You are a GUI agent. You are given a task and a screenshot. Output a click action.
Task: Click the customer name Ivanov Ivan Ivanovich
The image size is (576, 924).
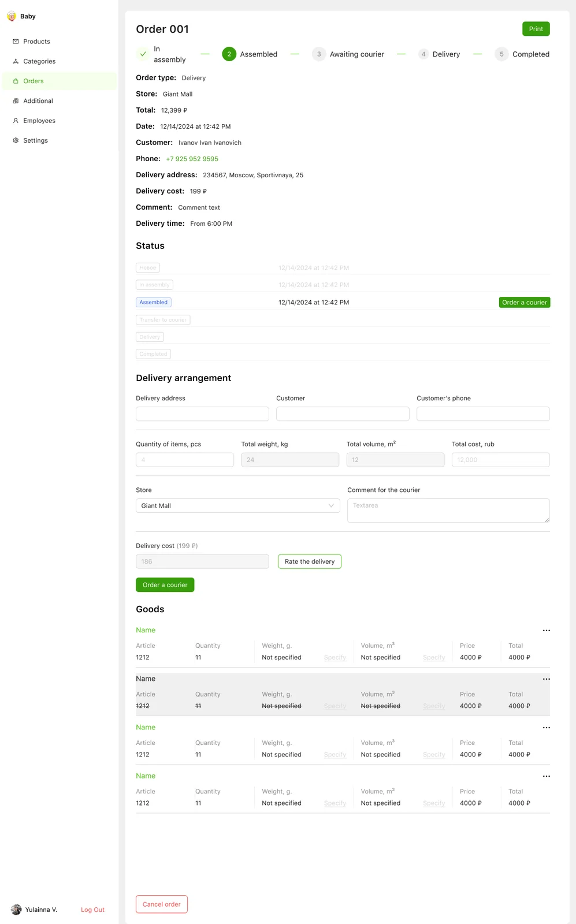click(x=210, y=143)
